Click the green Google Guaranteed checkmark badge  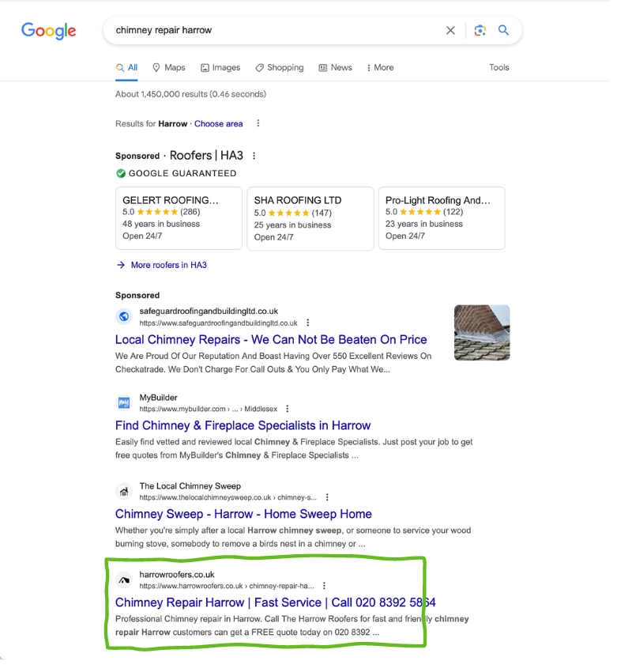pyautogui.click(x=121, y=173)
